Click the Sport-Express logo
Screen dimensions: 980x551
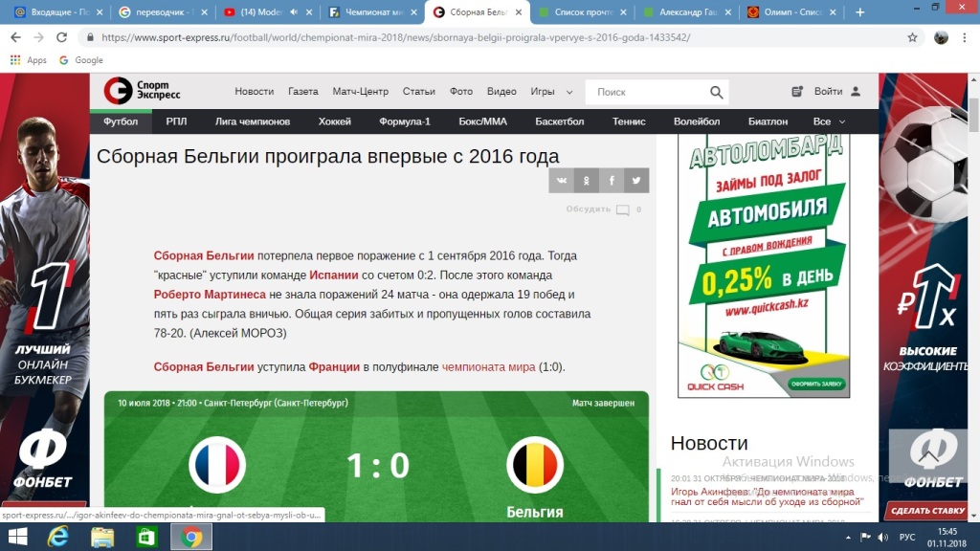pos(142,91)
